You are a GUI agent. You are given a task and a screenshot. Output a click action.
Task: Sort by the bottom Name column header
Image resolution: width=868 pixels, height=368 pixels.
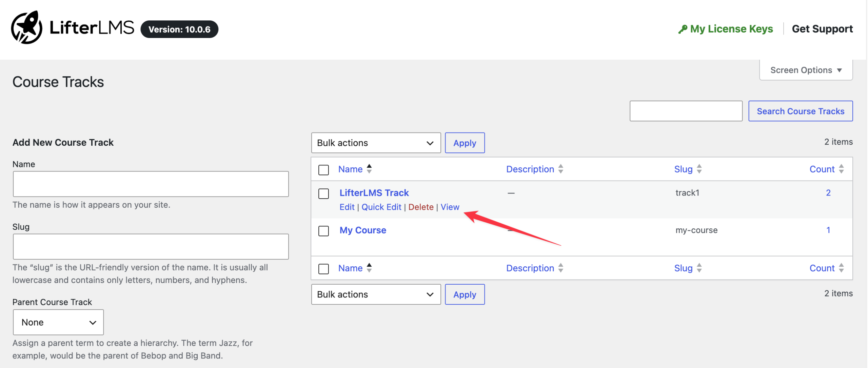(350, 268)
